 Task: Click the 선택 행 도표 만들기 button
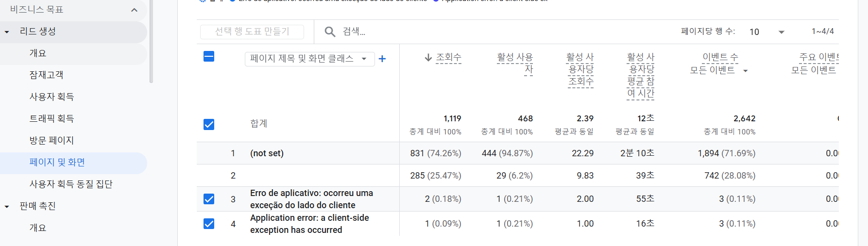pyautogui.click(x=252, y=32)
